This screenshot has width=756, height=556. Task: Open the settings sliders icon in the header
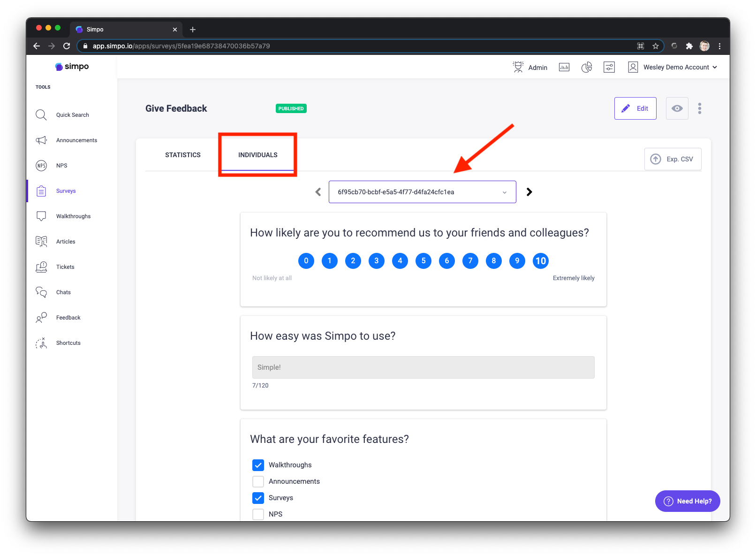[609, 67]
